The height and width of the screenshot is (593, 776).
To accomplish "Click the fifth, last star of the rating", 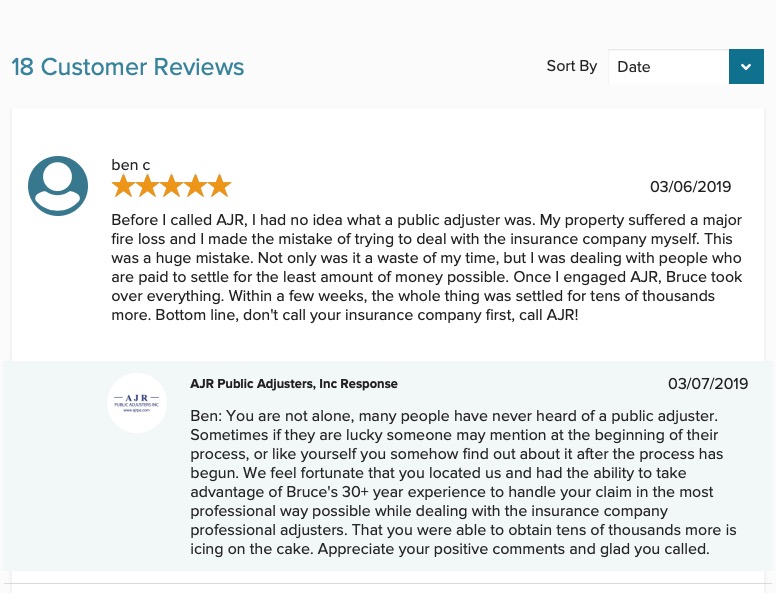I will point(219,186).
